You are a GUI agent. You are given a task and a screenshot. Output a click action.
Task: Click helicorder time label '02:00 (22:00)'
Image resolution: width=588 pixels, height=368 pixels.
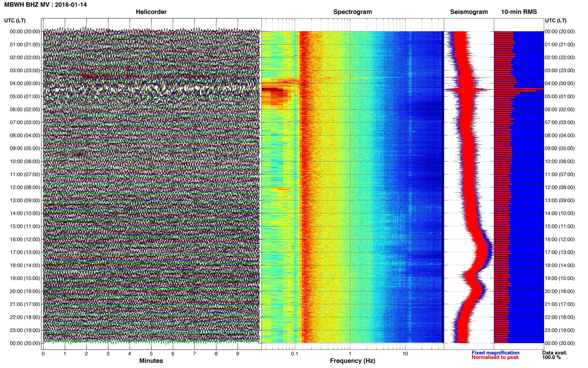click(25, 57)
